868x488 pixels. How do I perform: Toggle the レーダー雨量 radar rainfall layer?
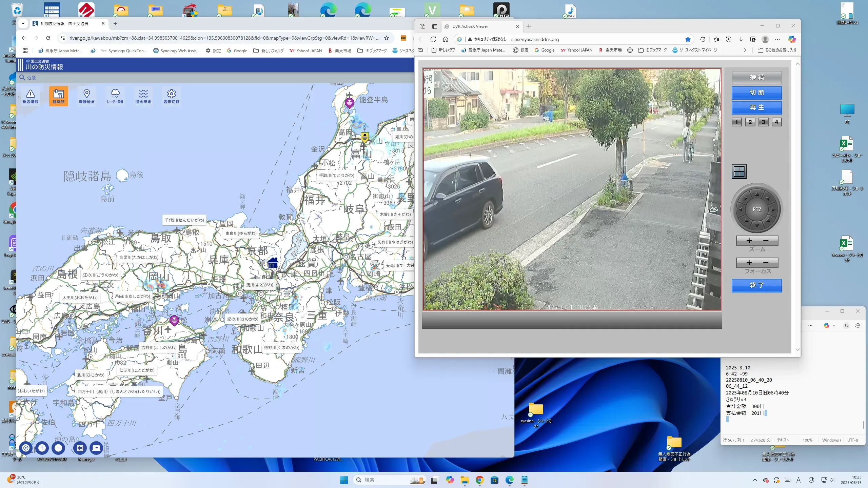tap(115, 96)
